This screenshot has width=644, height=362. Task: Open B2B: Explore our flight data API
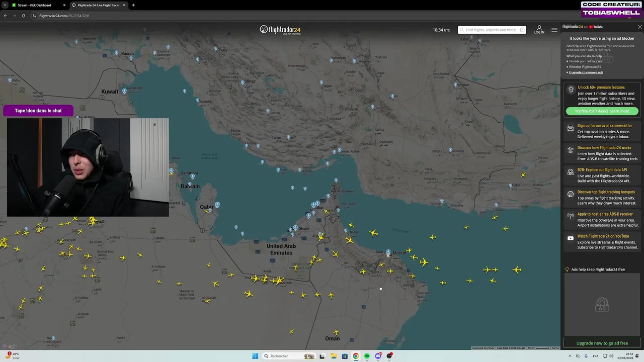point(602,170)
